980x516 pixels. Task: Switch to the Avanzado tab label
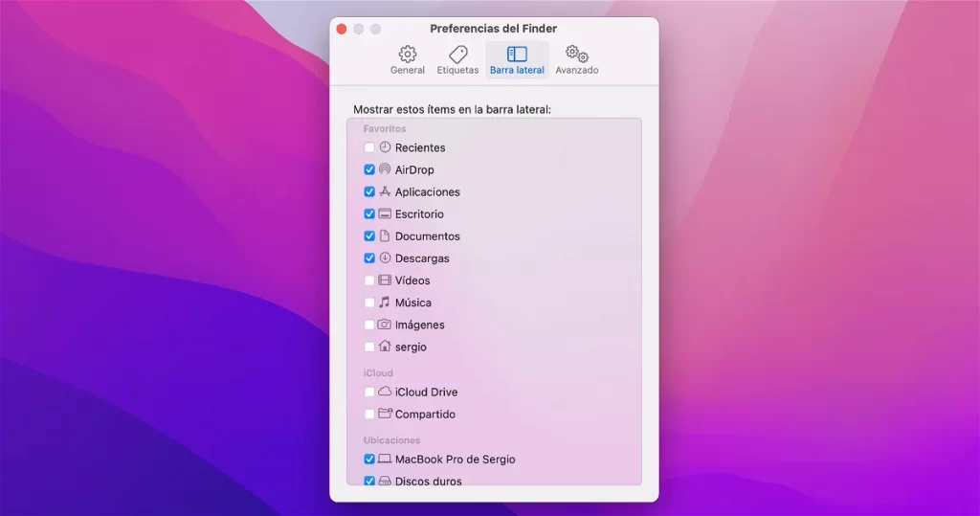pos(577,70)
